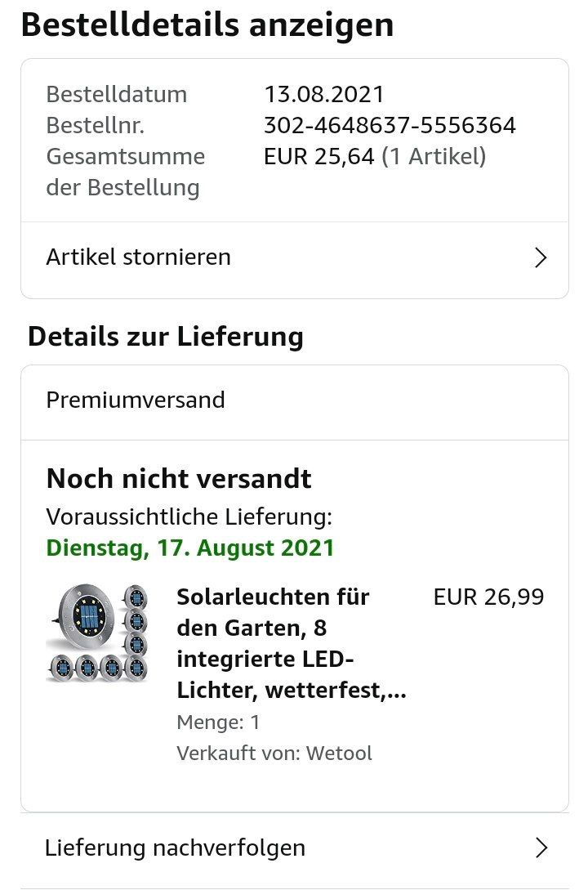Tap the green delivery date Dienstag, 17. August 2021
Image resolution: width=588 pixels, height=890 pixels.
[x=190, y=548]
